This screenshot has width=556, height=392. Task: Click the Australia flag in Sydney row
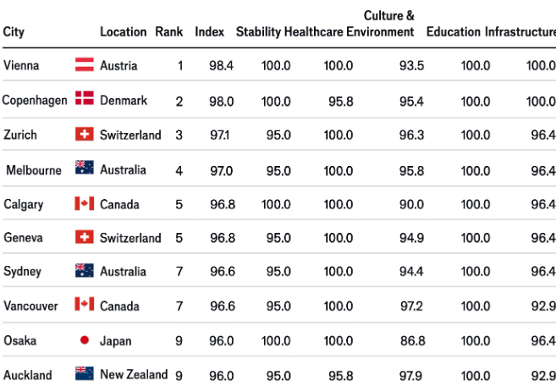85,270
